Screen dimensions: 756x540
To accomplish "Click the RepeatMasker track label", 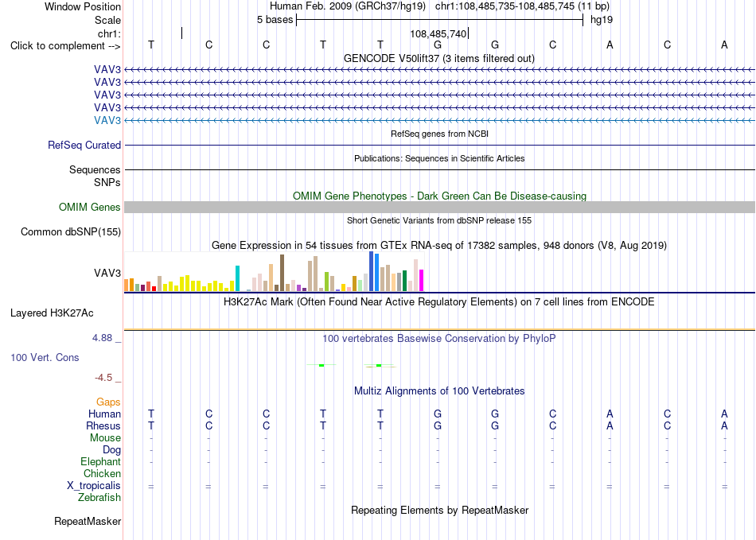I will 88,521.
